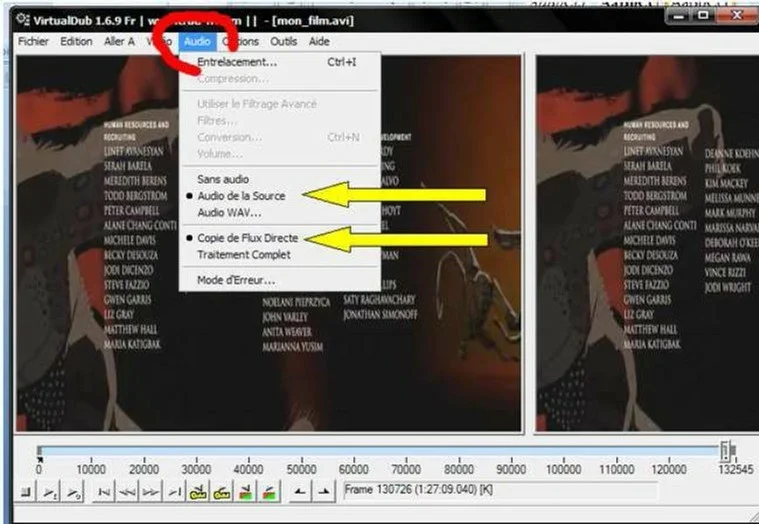Open the 'Entrelacement...' audio dialog
This screenshot has width=759, height=524.
click(237, 61)
